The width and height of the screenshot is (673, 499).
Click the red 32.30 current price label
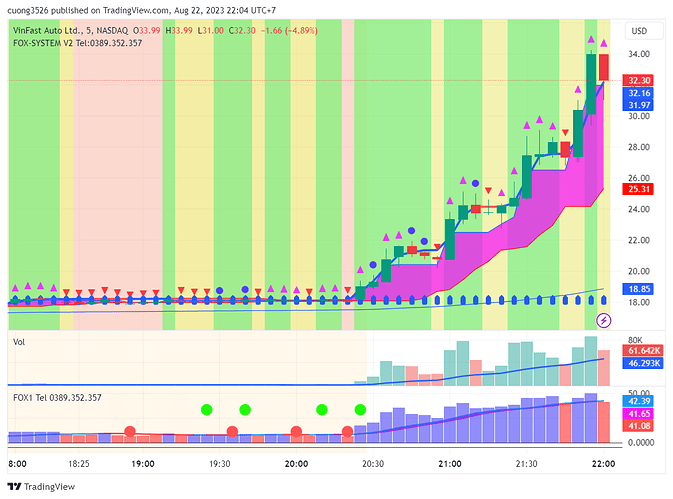click(x=639, y=80)
